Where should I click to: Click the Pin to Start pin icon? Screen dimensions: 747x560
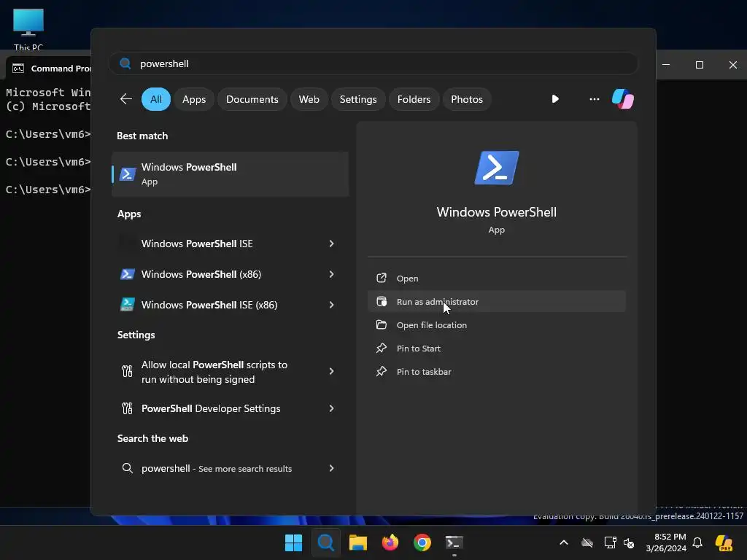pos(381,348)
